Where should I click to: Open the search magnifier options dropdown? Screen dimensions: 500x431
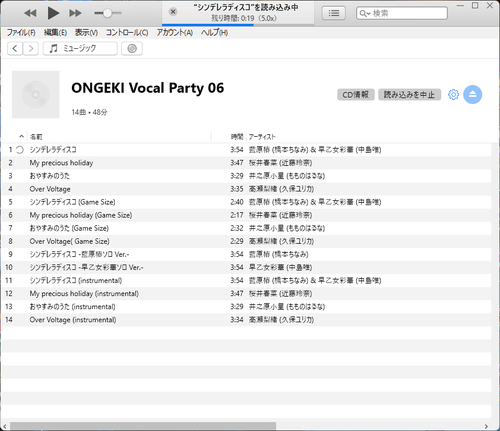coord(365,13)
